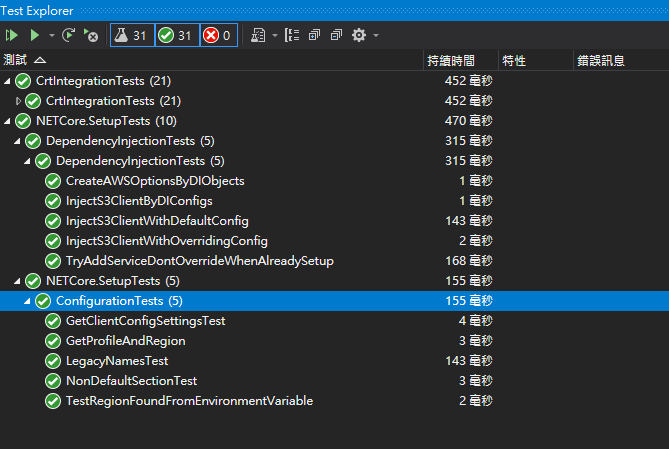Collapse all tests icon
Viewport: 669px width, 449px height.
[337, 35]
